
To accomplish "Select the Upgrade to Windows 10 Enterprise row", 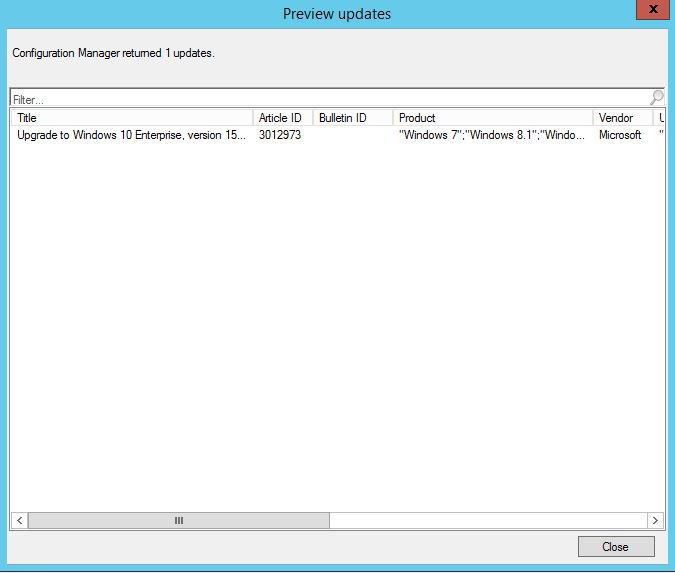I will (x=130, y=135).
